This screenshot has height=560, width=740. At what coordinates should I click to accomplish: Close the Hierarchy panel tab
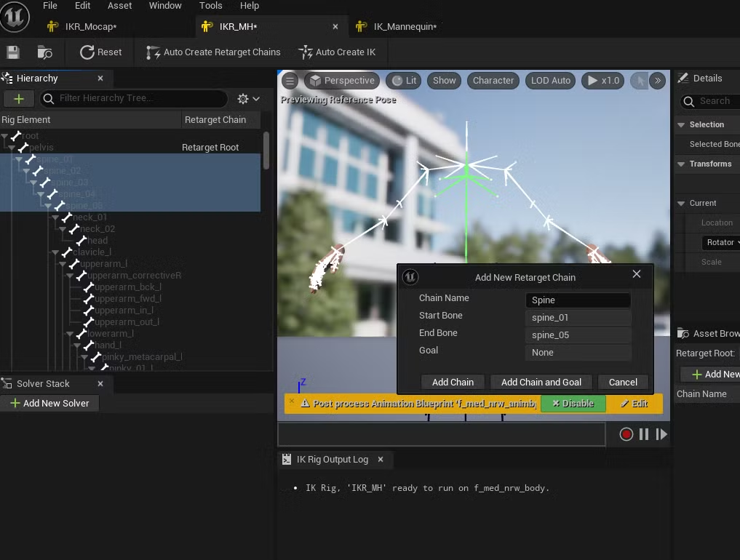(x=100, y=79)
